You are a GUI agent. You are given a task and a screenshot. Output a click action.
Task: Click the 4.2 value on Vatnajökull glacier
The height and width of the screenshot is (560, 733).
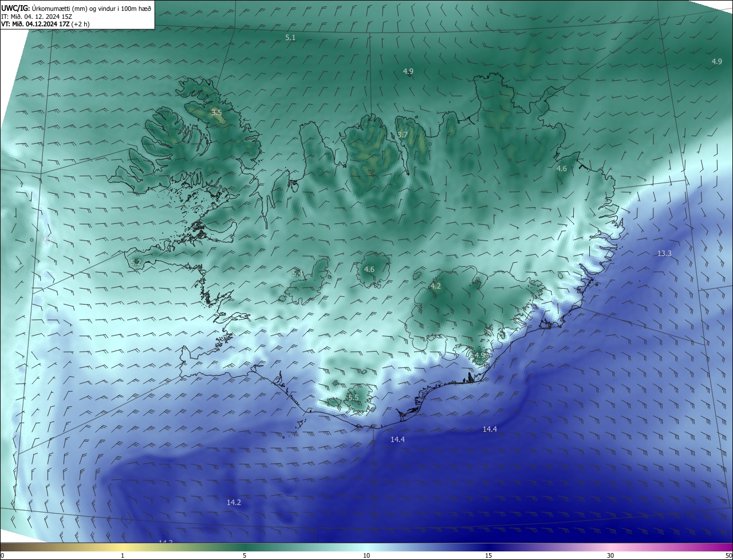click(x=435, y=286)
